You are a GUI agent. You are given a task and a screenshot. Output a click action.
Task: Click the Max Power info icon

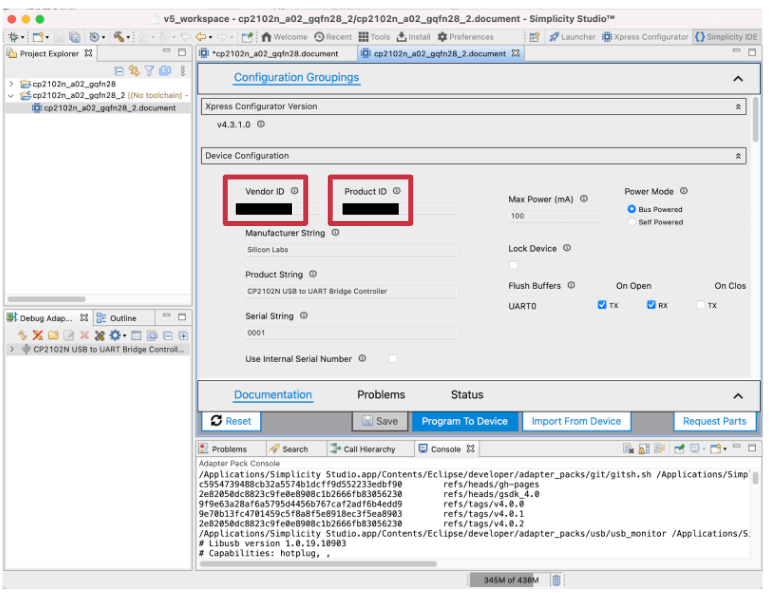click(584, 198)
